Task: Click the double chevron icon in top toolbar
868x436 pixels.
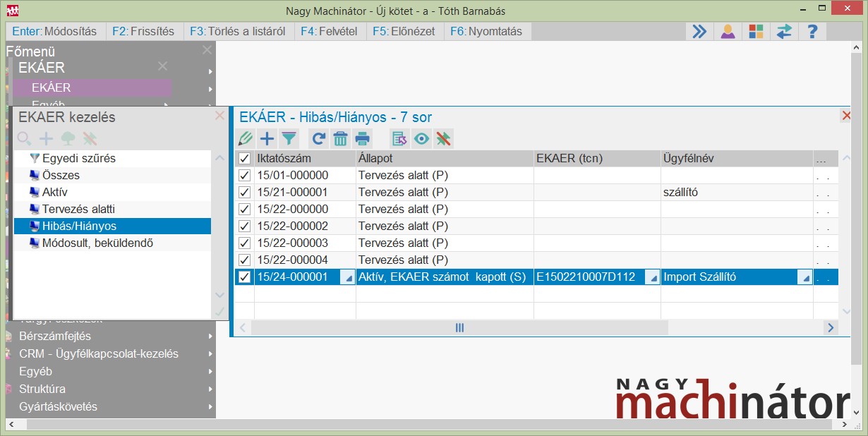Action: (x=699, y=31)
